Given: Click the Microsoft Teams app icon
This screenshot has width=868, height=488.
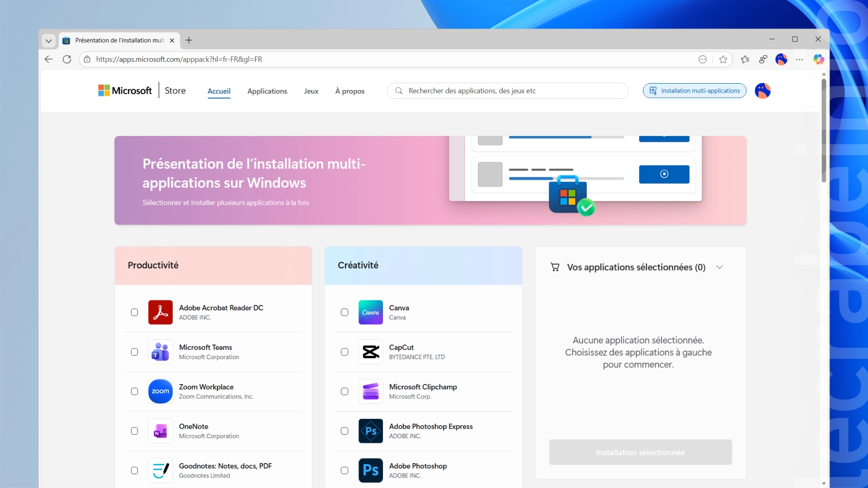Looking at the screenshot, I should [160, 352].
